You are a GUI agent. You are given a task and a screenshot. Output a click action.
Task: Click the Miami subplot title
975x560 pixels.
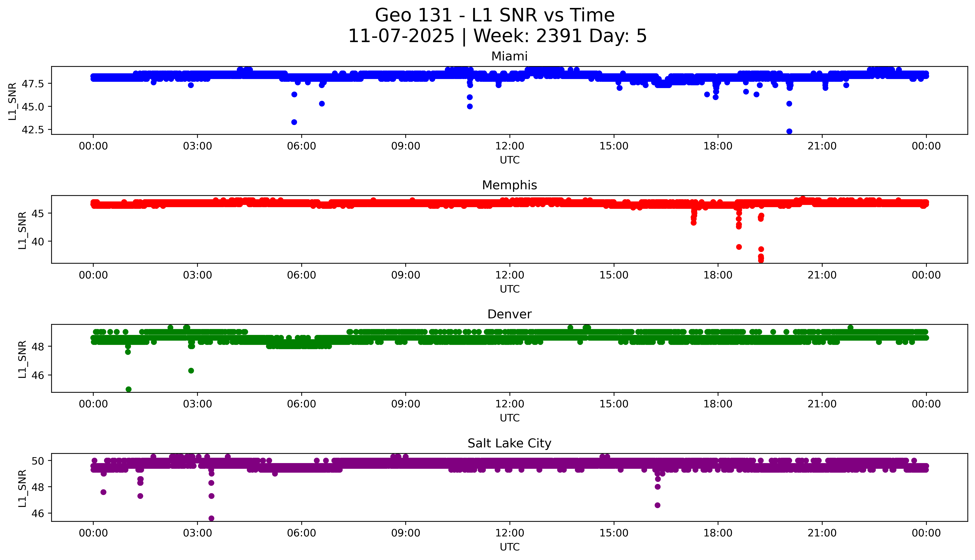tap(509, 56)
